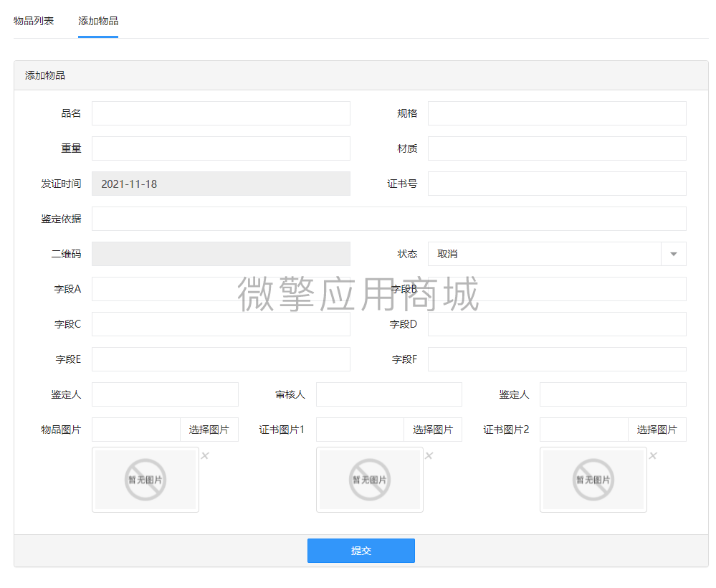
Task: Focus the 材质 text field
Action: point(557,148)
